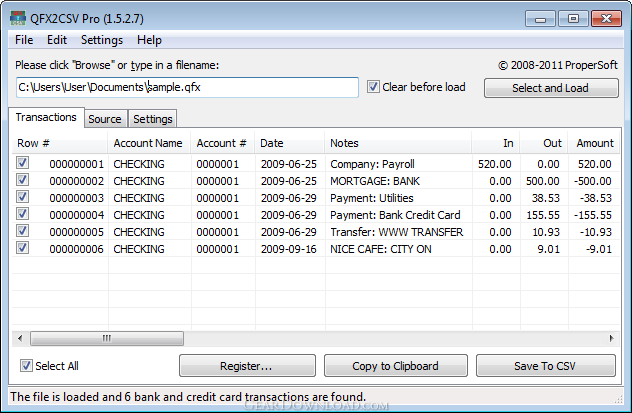Click the Select and Load button
The height and width of the screenshot is (413, 632).
[551, 88]
